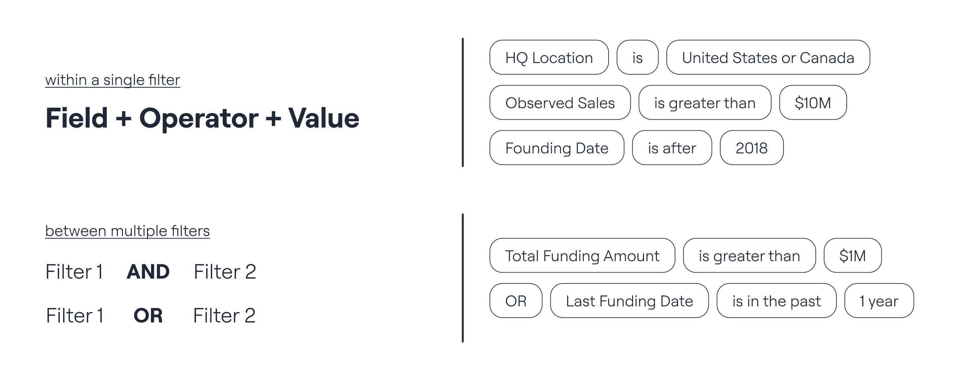Click the 'Field + Operator + Value' heading
Screen dimensions: 980x386
[x=202, y=118]
